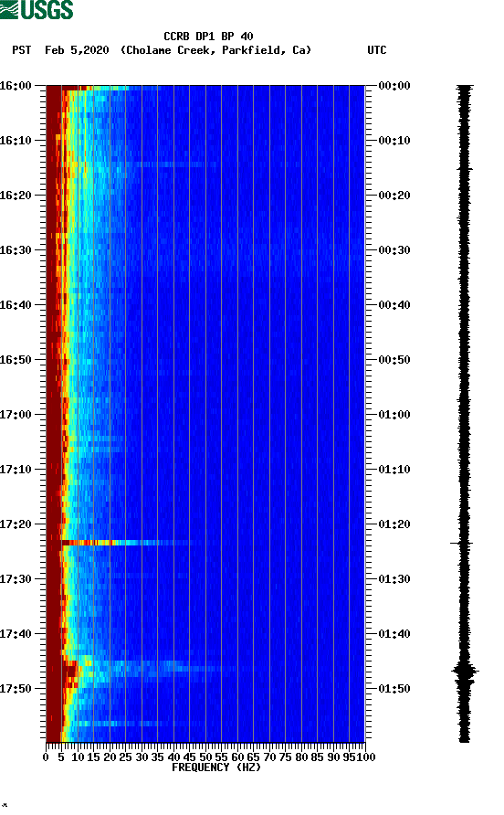Click the 17:20 PST time label
This screenshot has width=504, height=815.
tap(16, 524)
